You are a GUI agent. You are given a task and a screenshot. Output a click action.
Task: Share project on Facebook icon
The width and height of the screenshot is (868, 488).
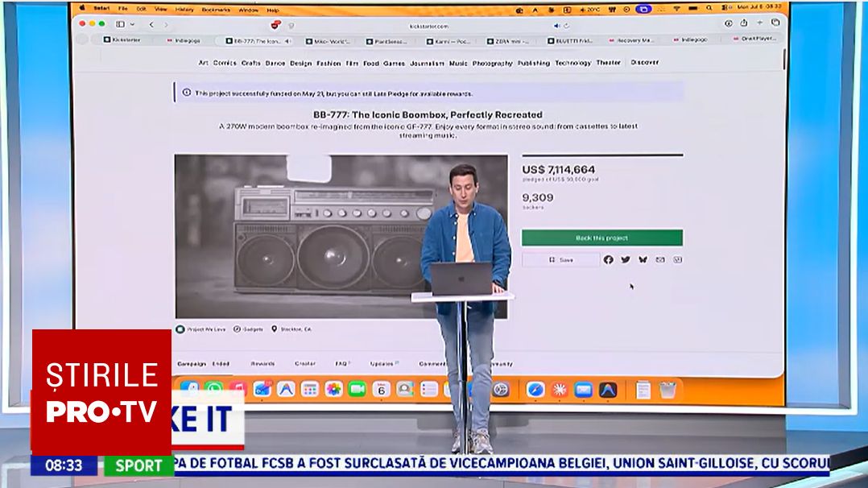tap(609, 260)
